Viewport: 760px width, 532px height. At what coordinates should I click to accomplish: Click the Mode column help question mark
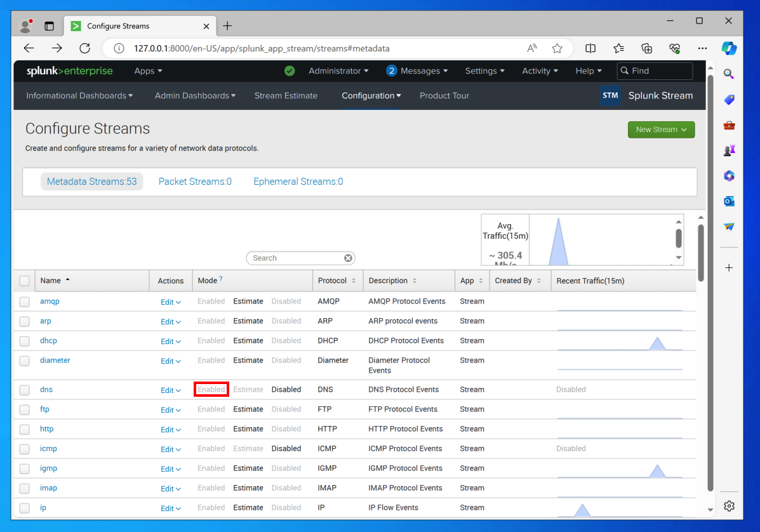pos(221,279)
